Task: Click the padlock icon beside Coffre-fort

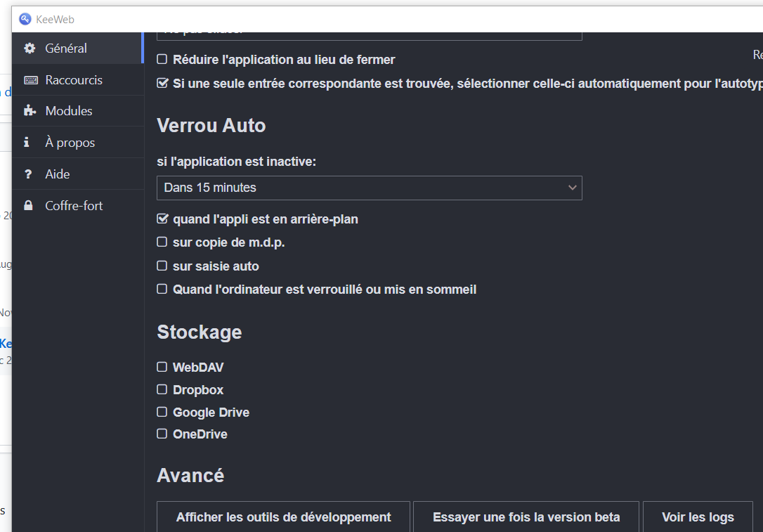Action: coord(30,205)
